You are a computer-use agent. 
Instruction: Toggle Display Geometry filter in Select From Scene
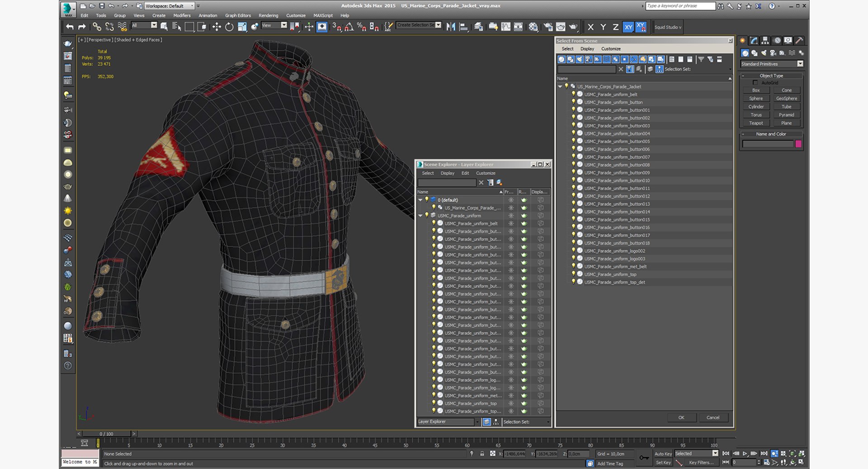pos(561,59)
